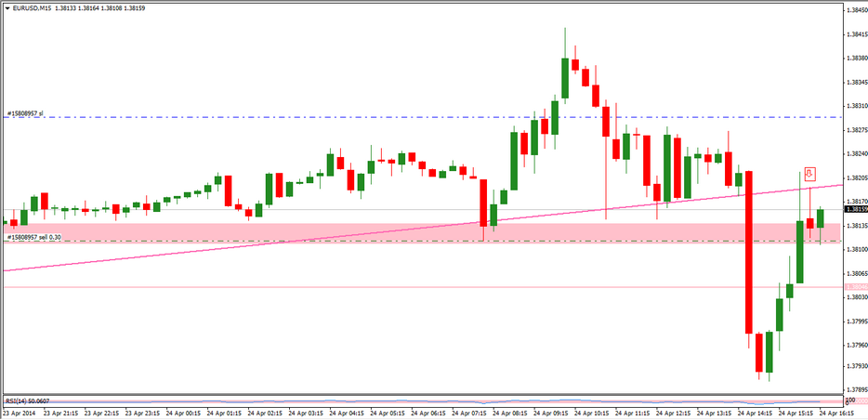The height and width of the screenshot is (420, 868).
Task: Click the 24 Apr 08:15 time axis label
Action: coord(514,413)
